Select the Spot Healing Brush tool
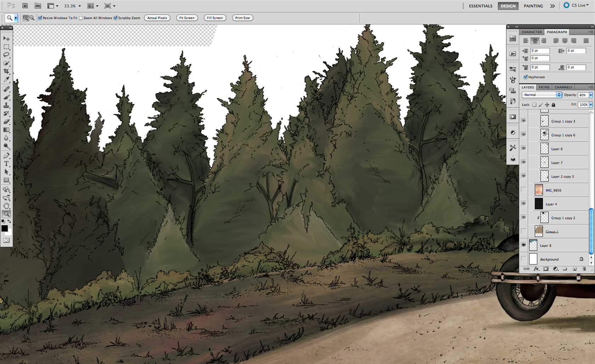 coord(6,89)
